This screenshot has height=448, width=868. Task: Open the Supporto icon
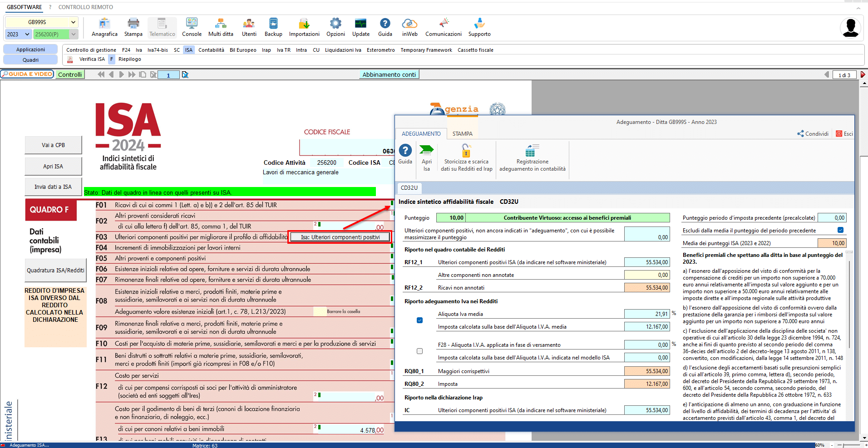point(479,27)
